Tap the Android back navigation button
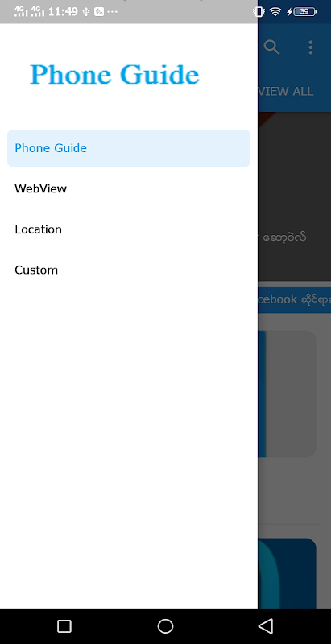Viewport: 331px width, 644px height. [x=266, y=626]
